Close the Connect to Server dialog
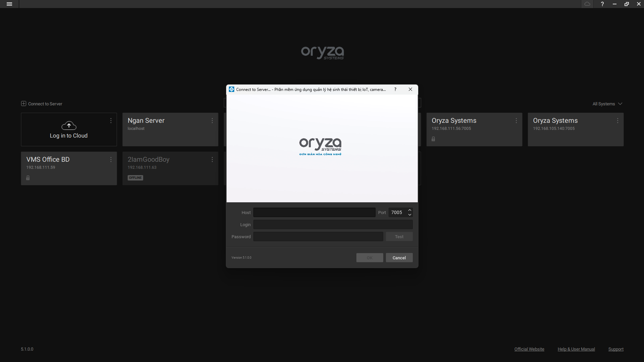The width and height of the screenshot is (644, 362). click(410, 89)
